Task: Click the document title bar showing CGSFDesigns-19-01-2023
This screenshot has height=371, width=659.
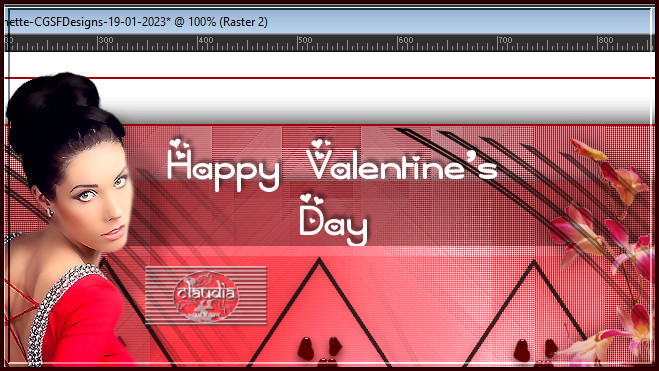Action: pyautogui.click(x=329, y=22)
